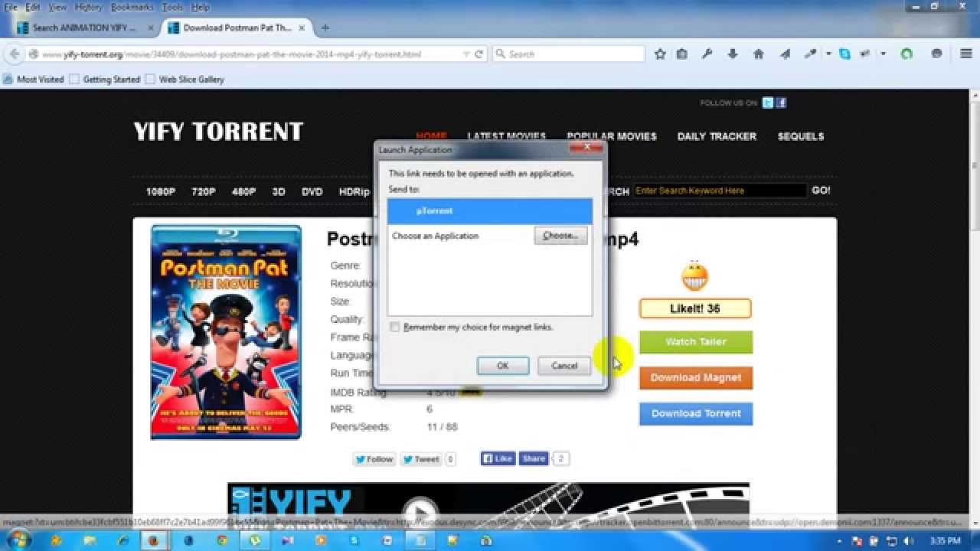This screenshot has height=551, width=980.
Task: Click the Choose... button
Action: 560,236
